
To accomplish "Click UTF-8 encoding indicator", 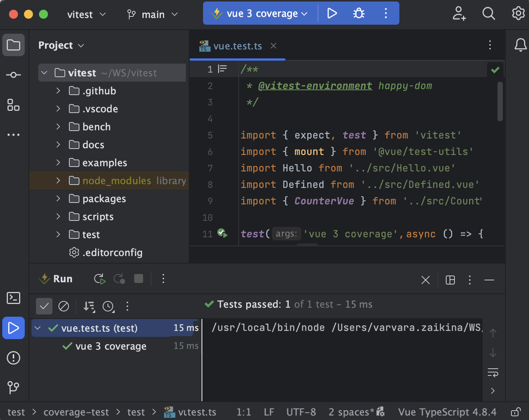I will (x=301, y=412).
